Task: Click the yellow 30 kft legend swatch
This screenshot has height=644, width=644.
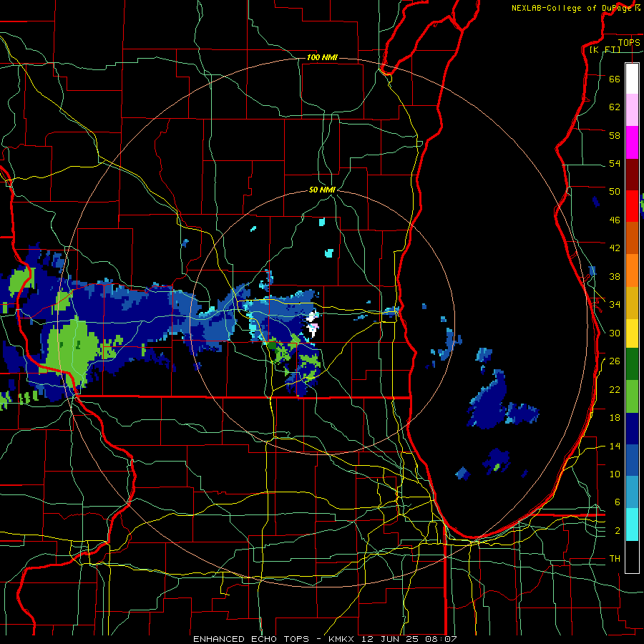Action: (x=632, y=333)
